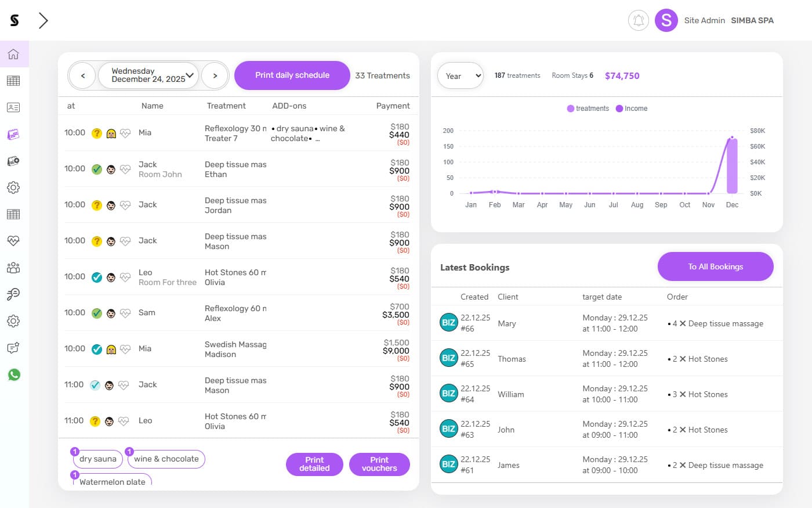Open the WhatsApp icon in the sidebar

point(14,374)
